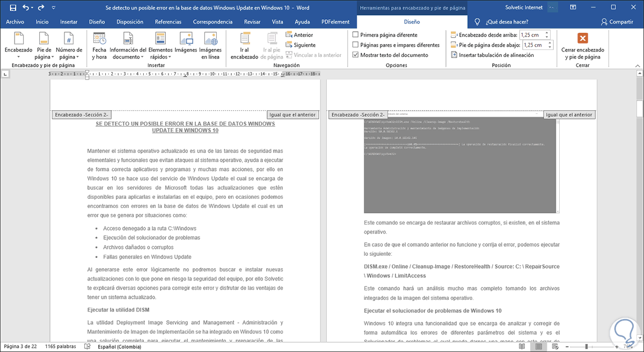The image size is (644, 352).
Task: Select the header tools Diseño tab
Action: (x=412, y=22)
